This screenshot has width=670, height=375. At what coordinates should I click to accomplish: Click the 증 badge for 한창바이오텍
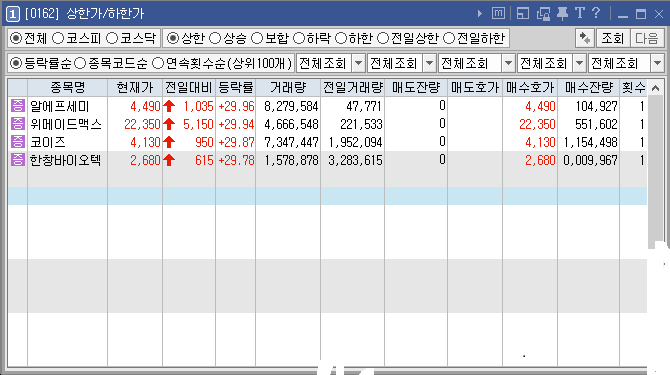tap(18, 159)
